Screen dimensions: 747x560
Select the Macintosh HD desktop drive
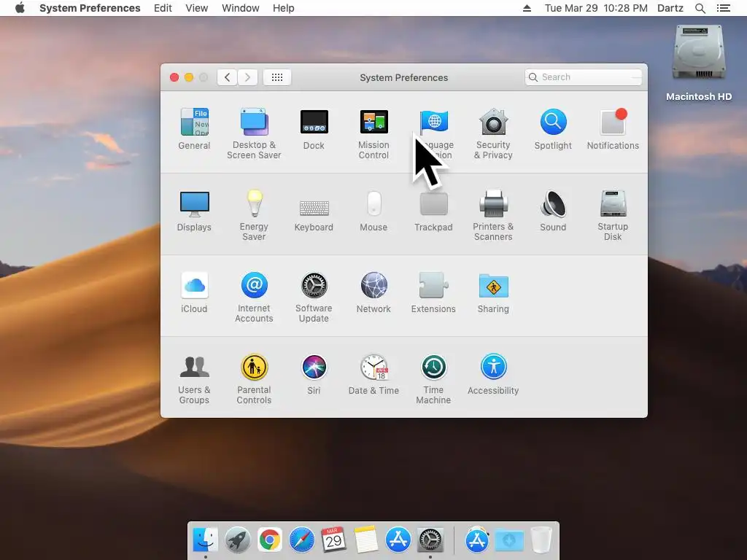(699, 63)
